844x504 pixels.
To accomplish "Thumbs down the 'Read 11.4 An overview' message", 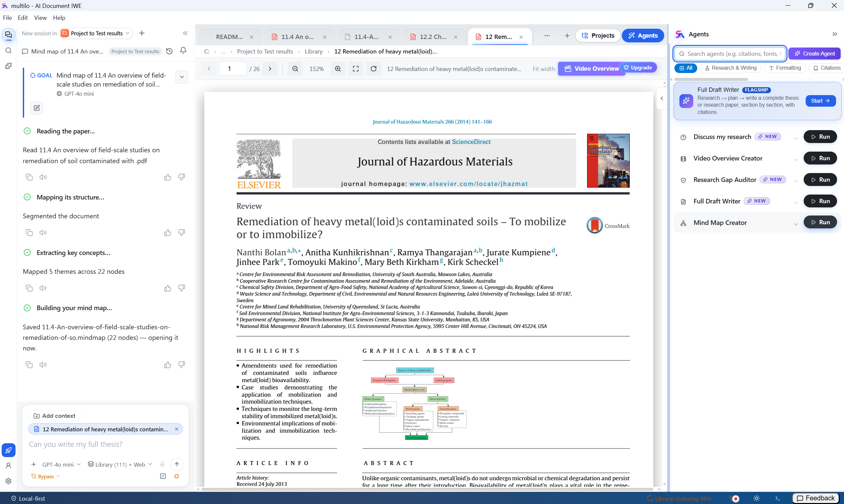I will (182, 177).
